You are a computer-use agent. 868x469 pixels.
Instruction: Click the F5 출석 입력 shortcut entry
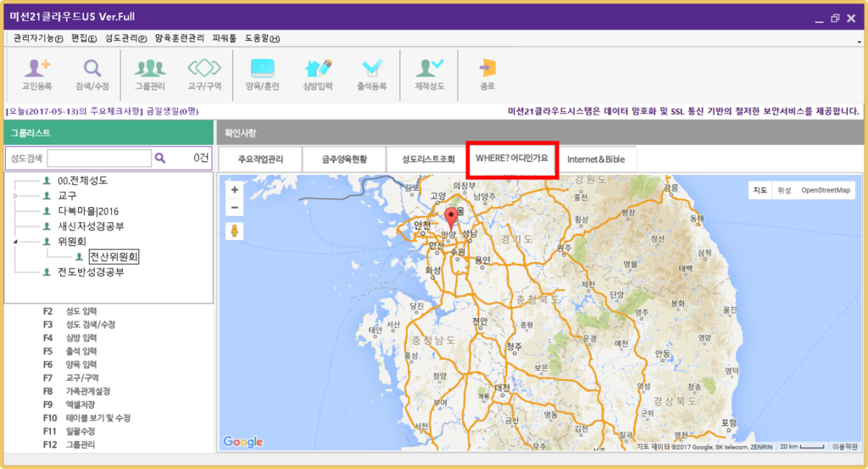[70, 351]
